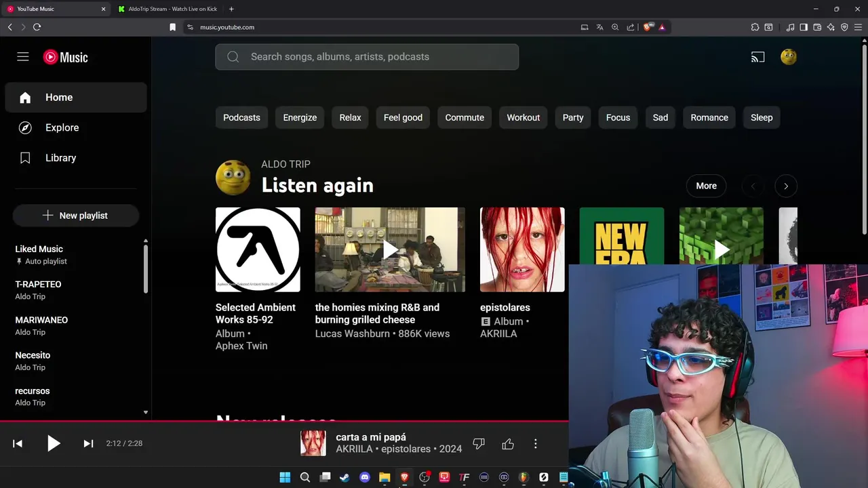Open Steam from the taskbar
Viewport: 868px width, 488px height.
pos(344,477)
